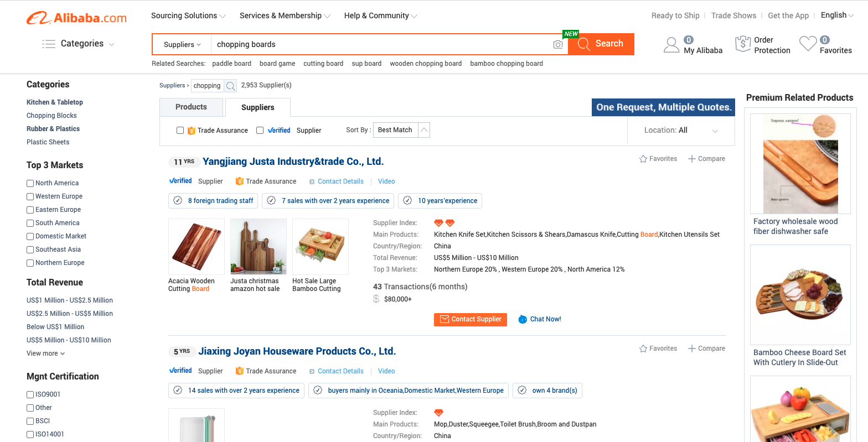Click the My Alibaba user icon
868x442 pixels.
[x=671, y=45]
